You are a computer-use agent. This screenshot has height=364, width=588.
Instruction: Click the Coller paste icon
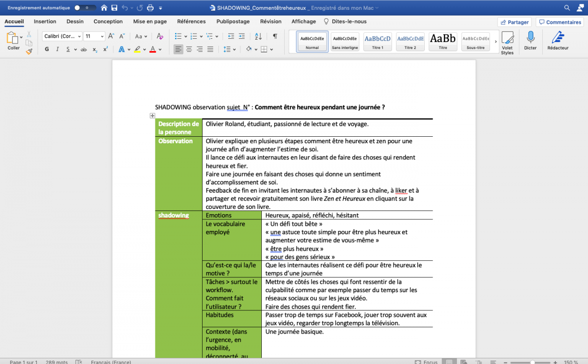point(13,38)
